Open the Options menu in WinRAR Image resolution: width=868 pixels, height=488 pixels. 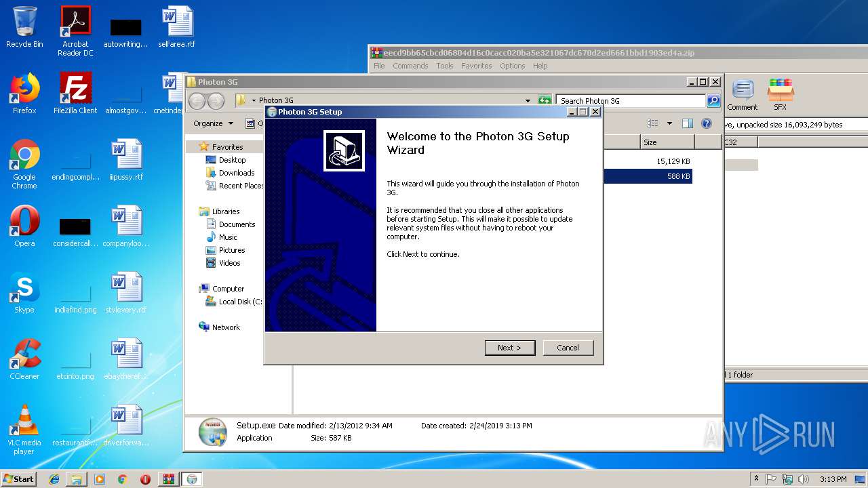(513, 66)
